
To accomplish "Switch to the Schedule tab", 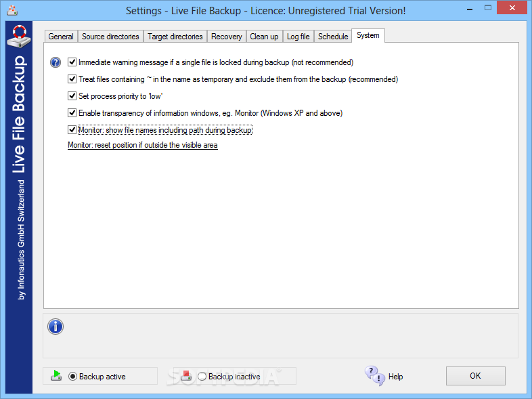I will [333, 37].
